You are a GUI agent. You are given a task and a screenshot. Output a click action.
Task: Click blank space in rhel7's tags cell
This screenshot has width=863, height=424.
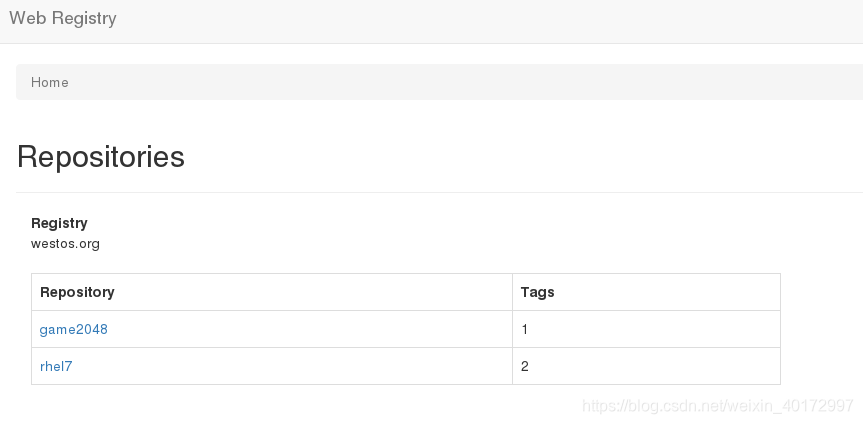tap(655, 366)
